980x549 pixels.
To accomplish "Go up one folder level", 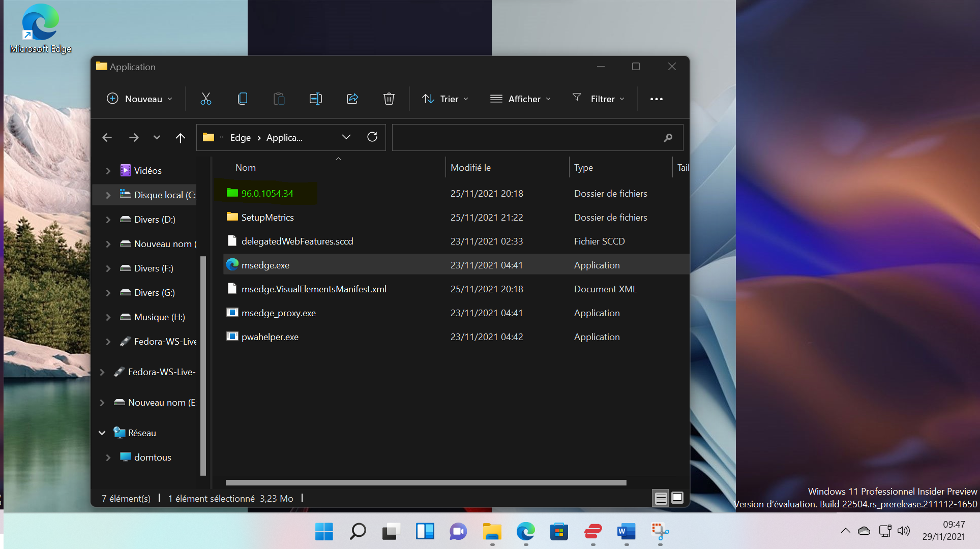I will pyautogui.click(x=180, y=138).
